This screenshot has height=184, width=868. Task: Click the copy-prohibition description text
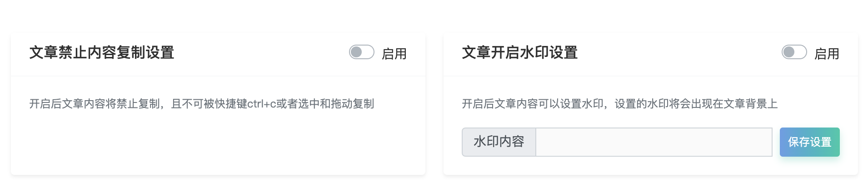pyautogui.click(x=201, y=104)
